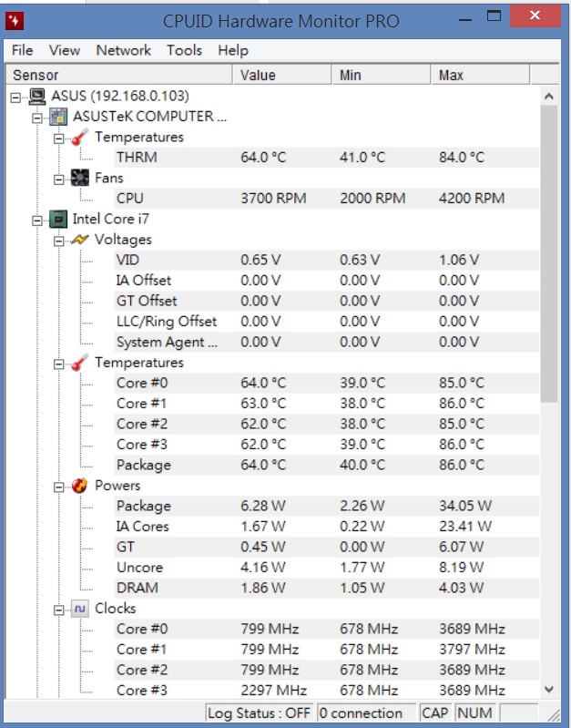Maximize the Hardware Monitor window
This screenshot has width=571, height=728.
click(x=494, y=16)
